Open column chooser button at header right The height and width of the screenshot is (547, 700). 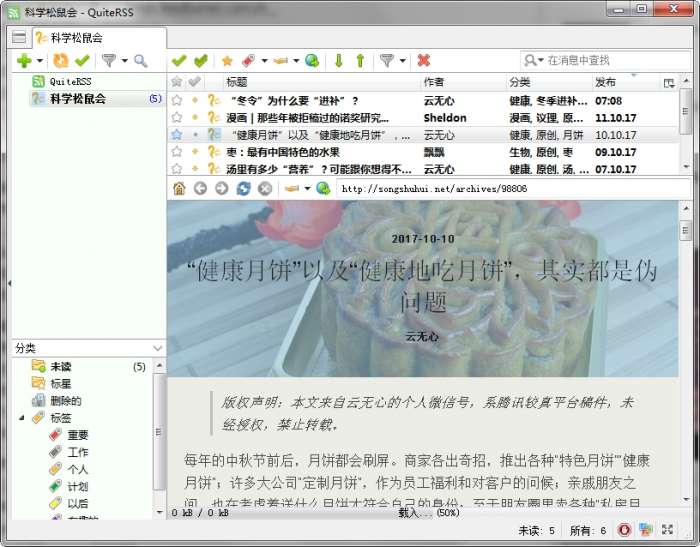[x=669, y=83]
